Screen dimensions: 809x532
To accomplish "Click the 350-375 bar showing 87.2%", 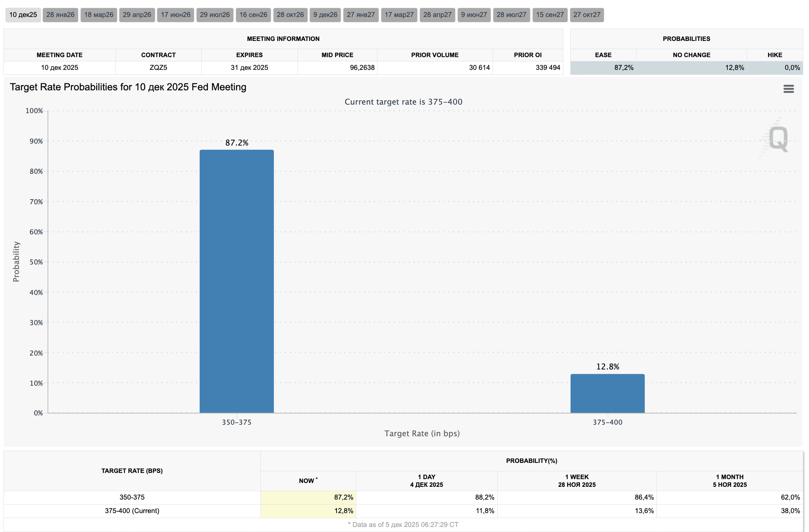I will click(x=236, y=281).
